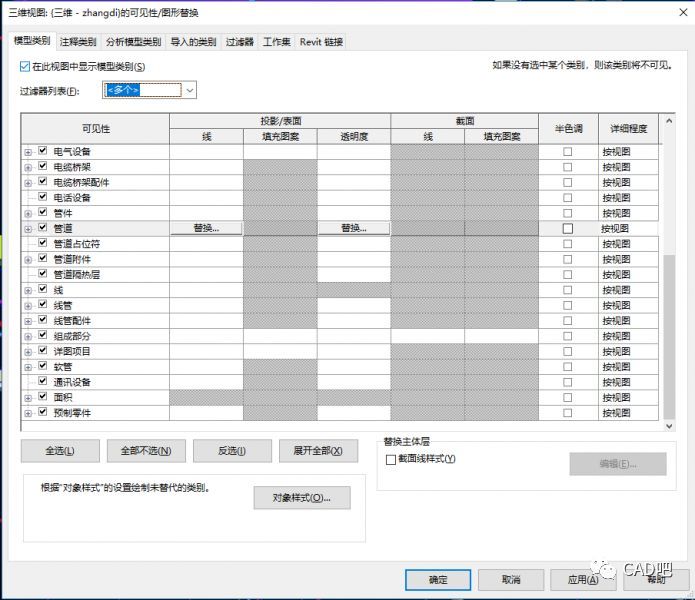Enable halftone for 线 row
Image resolution: width=695 pixels, height=600 pixels.
[x=568, y=290]
